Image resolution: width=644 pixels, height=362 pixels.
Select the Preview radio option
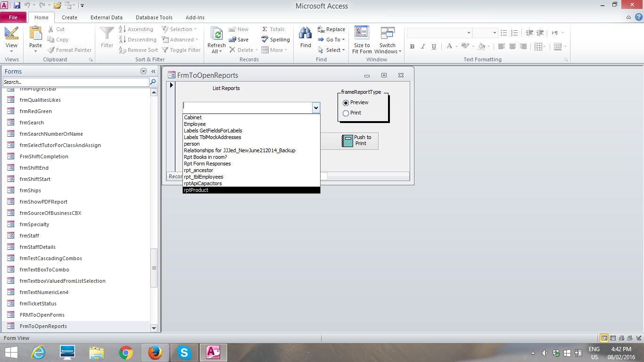pyautogui.click(x=346, y=103)
